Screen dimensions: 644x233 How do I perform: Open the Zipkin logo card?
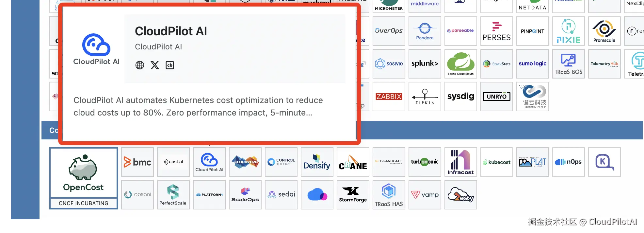click(425, 97)
